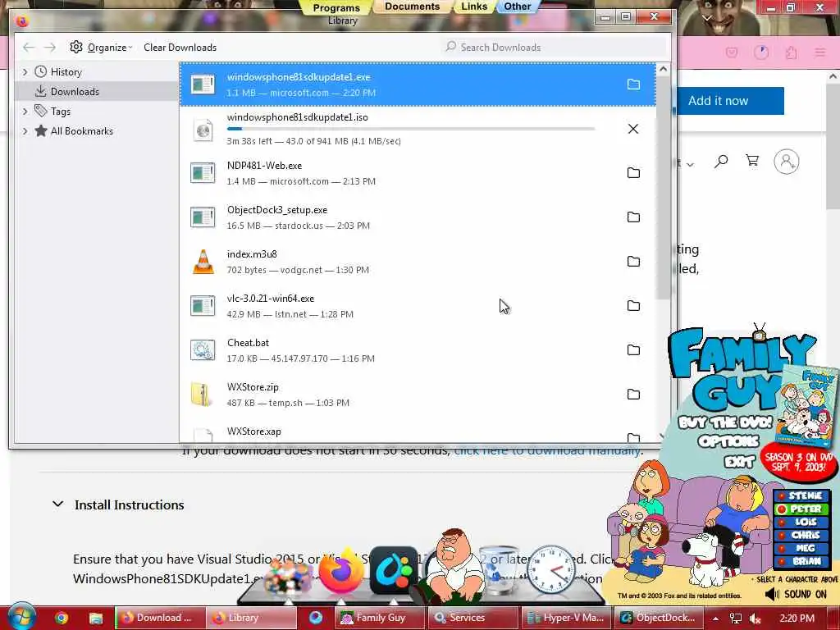Cancel the windowsphone81sdkupdate1.iso download
The image size is (840, 630).
pos(633,129)
